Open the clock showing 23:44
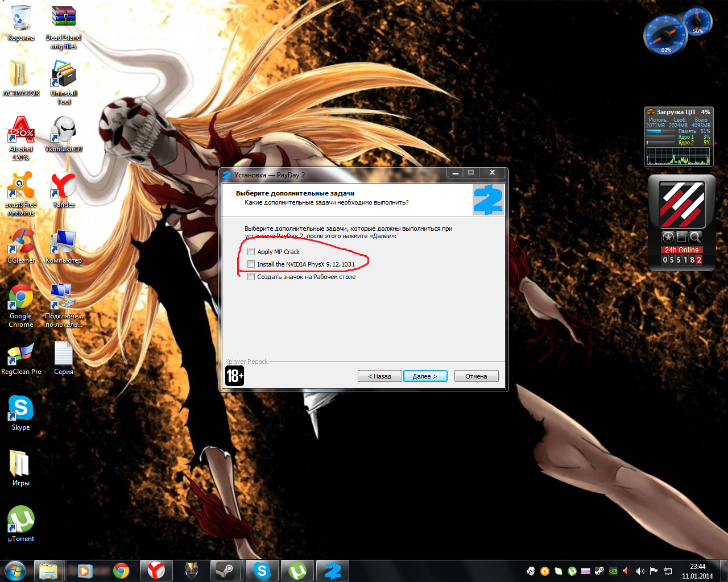This screenshot has width=728, height=582. 697,571
